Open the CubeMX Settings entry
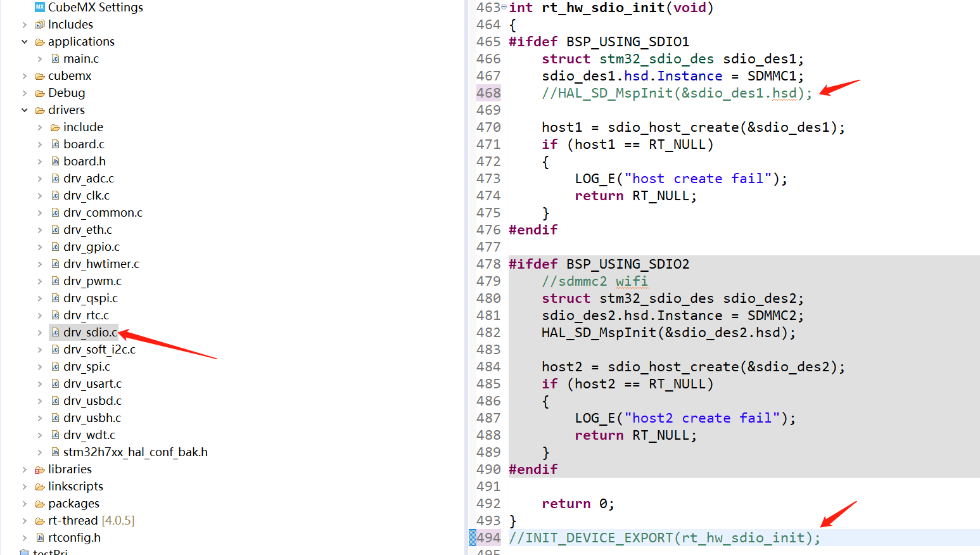This screenshot has height=555, width=980. pos(96,8)
